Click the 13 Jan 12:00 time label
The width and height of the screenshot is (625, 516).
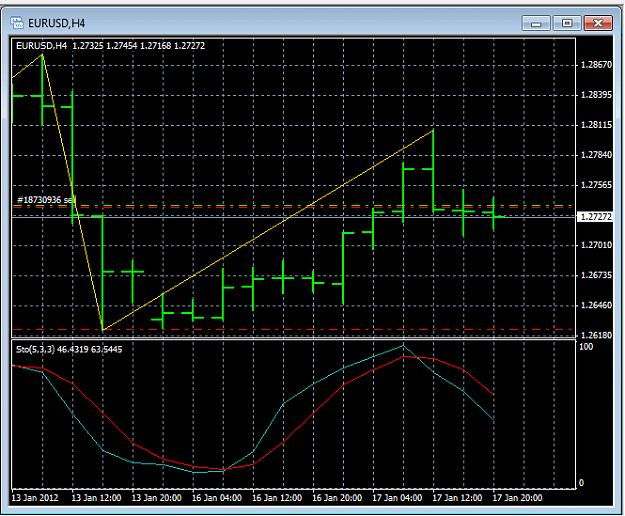pos(96,498)
